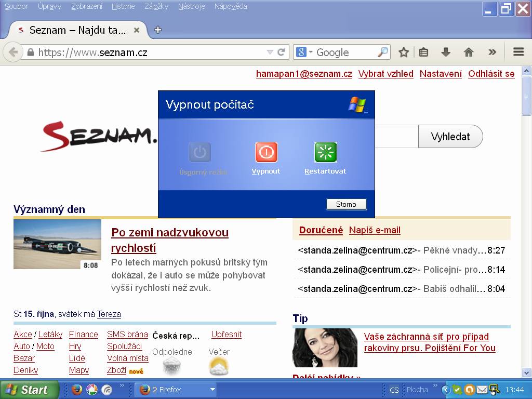This screenshot has width=532, height=399.
Task: Launch Firefox from quick launch
Action: tap(77, 390)
